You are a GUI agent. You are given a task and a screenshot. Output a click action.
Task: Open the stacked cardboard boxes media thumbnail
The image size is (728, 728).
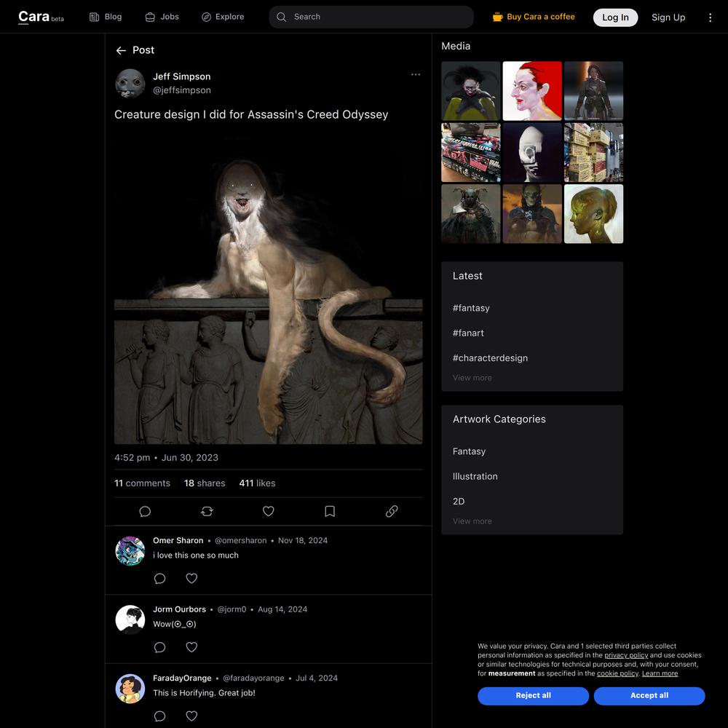coord(593,152)
